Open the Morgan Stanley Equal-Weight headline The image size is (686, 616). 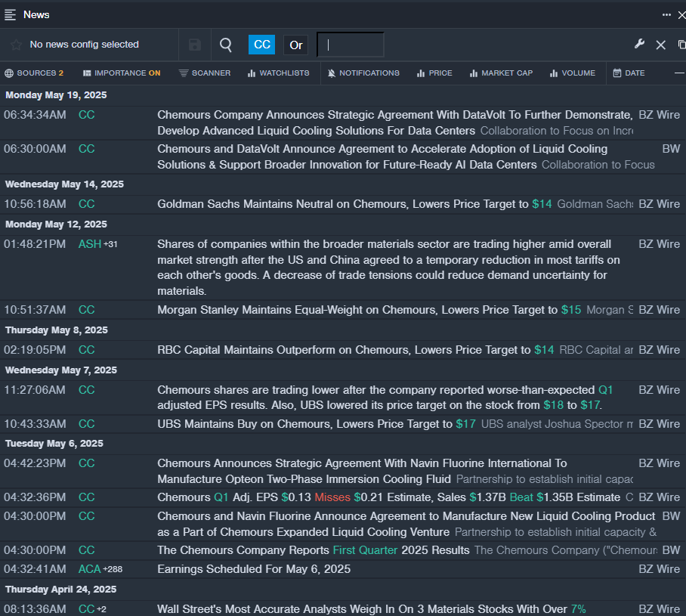[369, 310]
